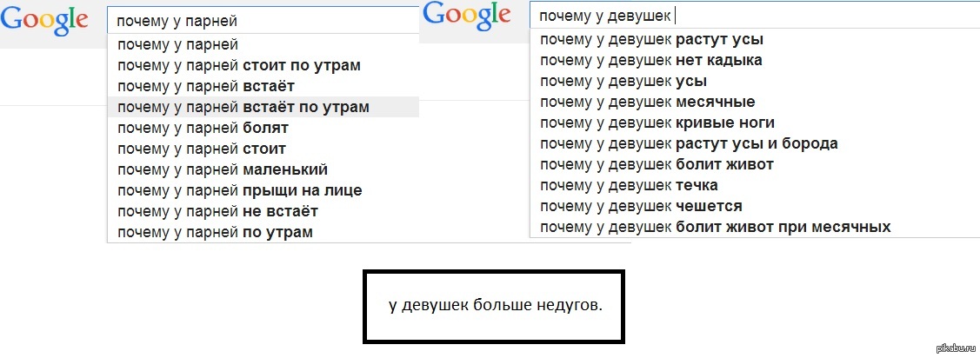Select suggestion 'почему у девушек растут усы'
Screen dimensions: 980x358
(755, 39)
